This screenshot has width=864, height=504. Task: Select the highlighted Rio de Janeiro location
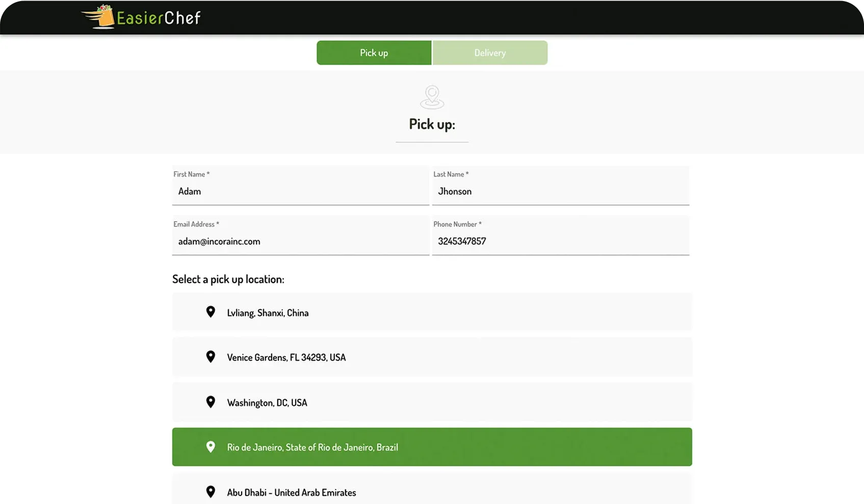[432, 447]
